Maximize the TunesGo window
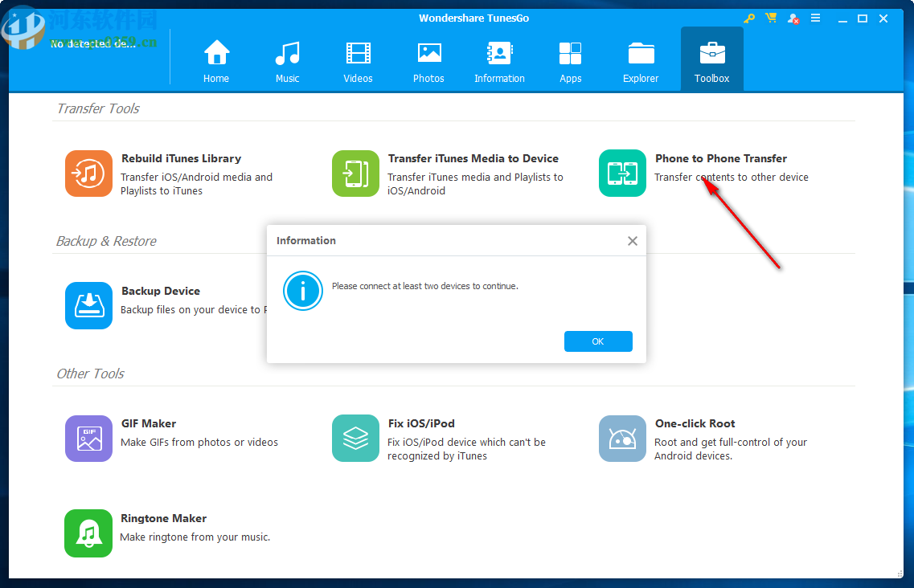The image size is (914, 588). [863, 18]
